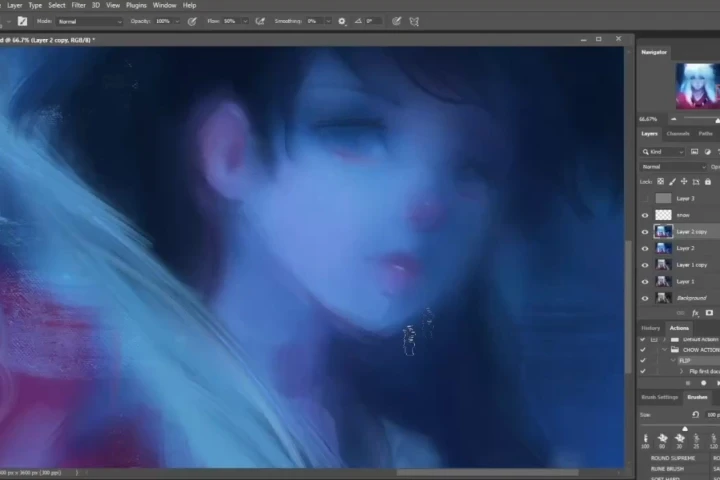Open layer filter Kind dropdown
The height and width of the screenshot is (480, 720).
pyautogui.click(x=663, y=152)
